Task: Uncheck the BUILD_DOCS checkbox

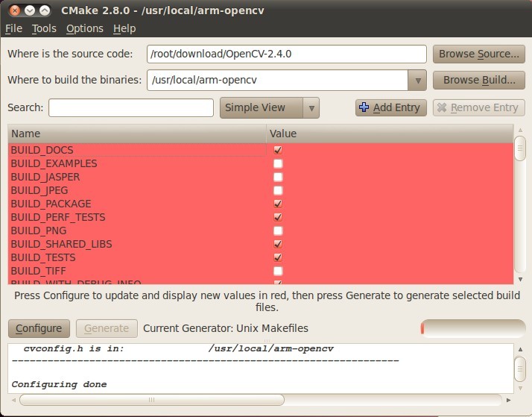Action: tap(278, 150)
